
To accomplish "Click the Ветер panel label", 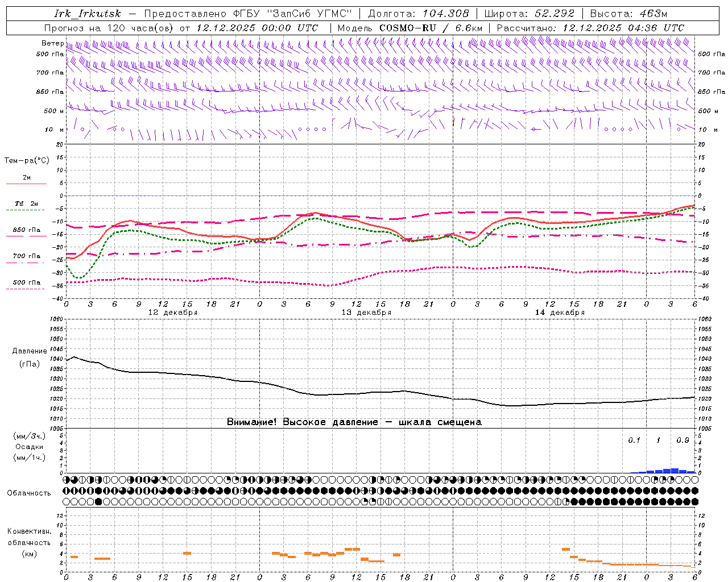I will point(52,43).
